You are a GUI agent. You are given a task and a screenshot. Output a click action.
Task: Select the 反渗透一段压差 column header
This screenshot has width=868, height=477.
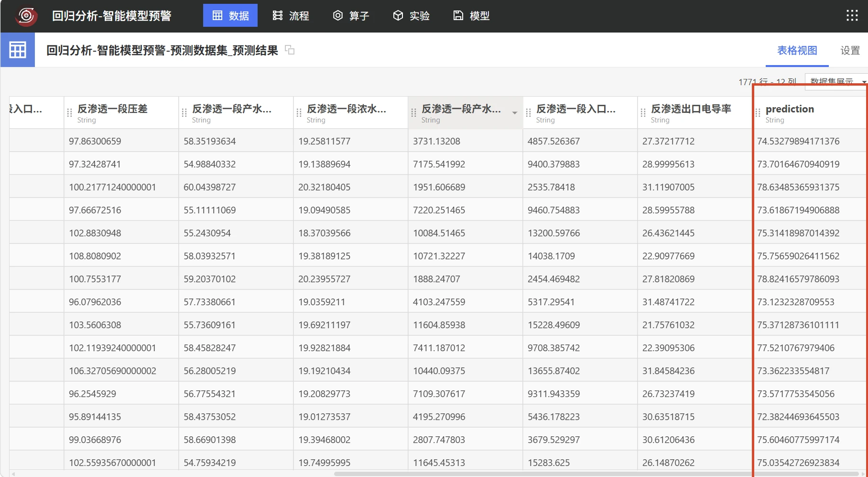[x=121, y=113]
